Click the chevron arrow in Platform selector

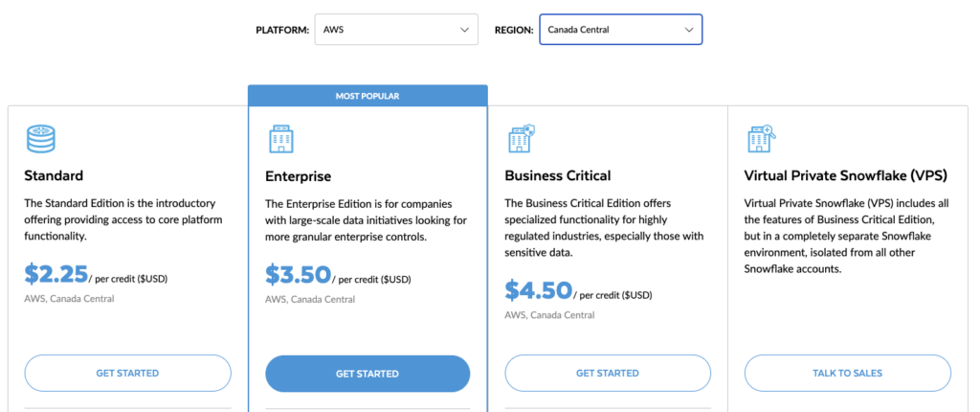tap(464, 30)
